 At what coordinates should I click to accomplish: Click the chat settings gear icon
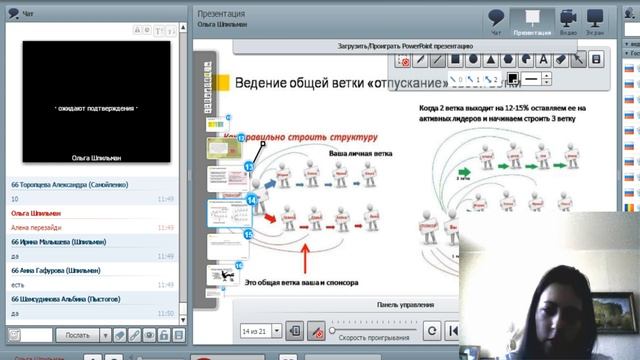(x=147, y=30)
